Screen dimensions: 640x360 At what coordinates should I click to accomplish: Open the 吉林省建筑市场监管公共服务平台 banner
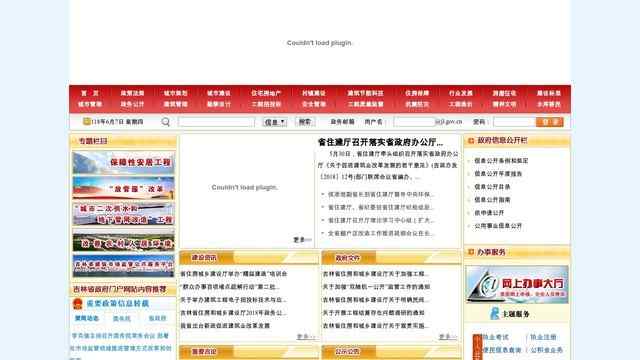pos(123,266)
